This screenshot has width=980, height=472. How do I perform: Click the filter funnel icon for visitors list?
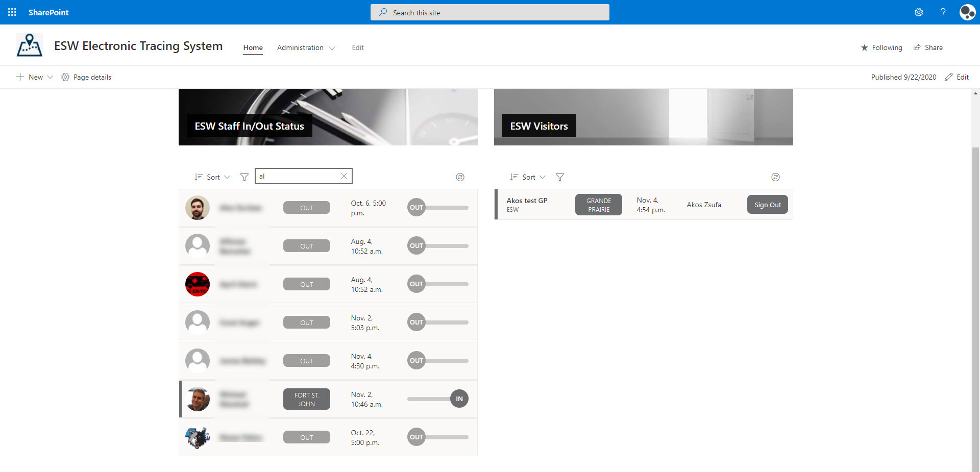point(560,177)
